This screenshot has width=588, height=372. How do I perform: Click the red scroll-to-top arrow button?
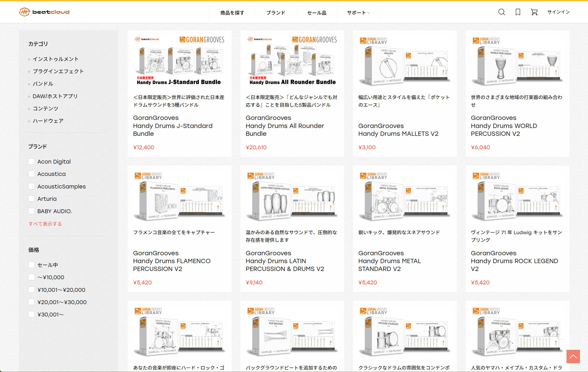(573, 356)
